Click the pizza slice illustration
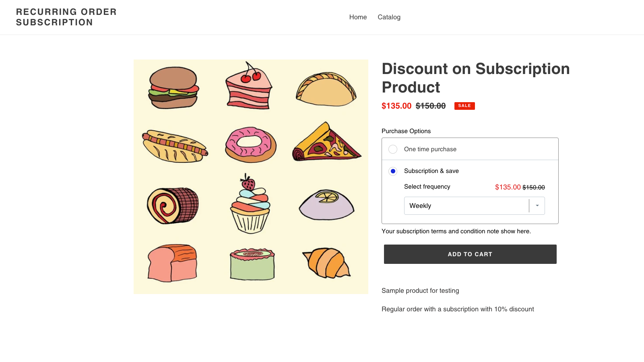The image size is (644, 362). click(x=326, y=143)
